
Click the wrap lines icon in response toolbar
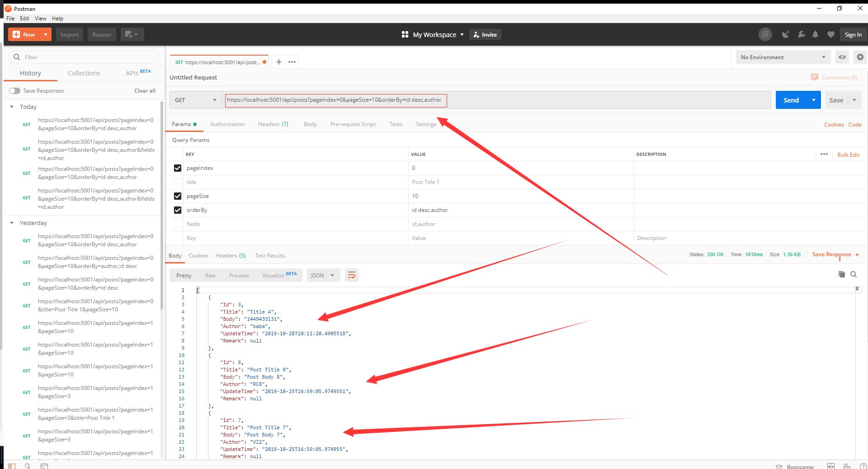tap(351, 275)
